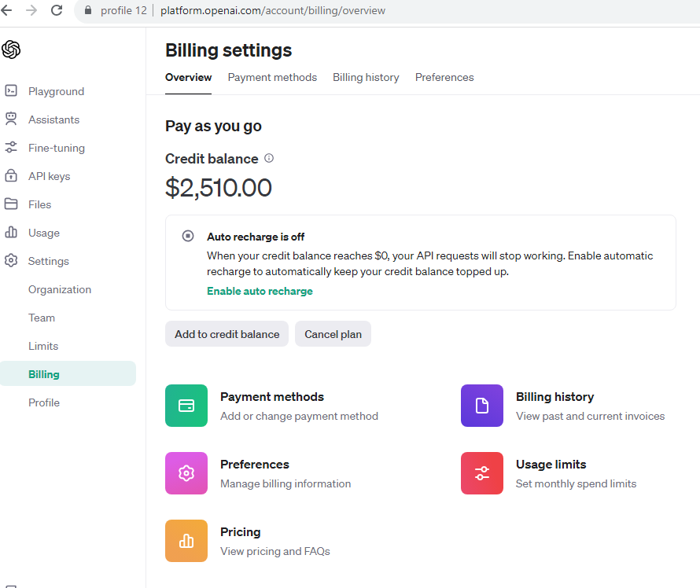Click the orange Pricing chart icon
Viewport: 700px width, 588px height.
pyautogui.click(x=186, y=541)
